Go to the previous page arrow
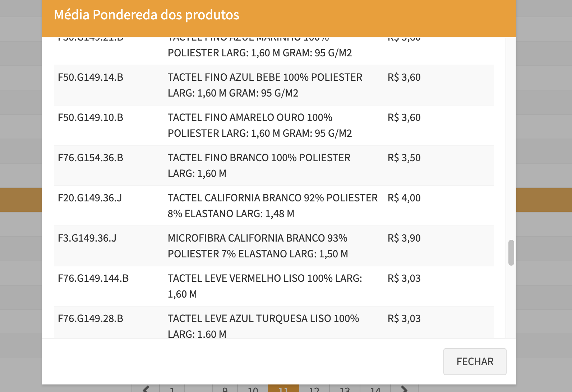Viewport: 572px width, 392px height. (x=146, y=389)
